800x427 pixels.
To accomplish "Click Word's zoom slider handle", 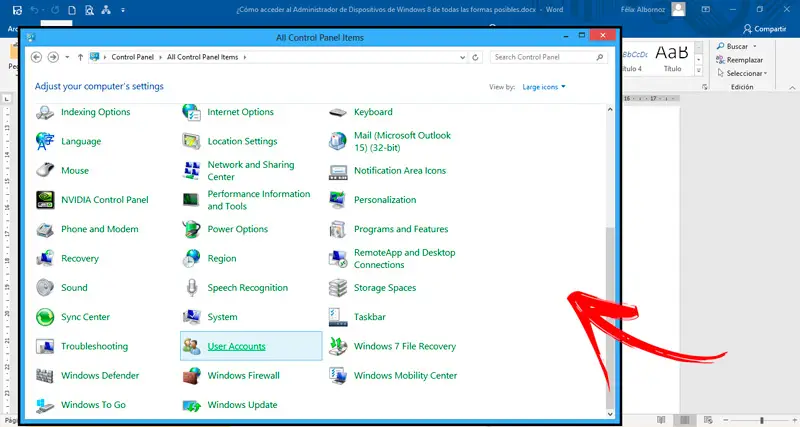I will (762, 420).
